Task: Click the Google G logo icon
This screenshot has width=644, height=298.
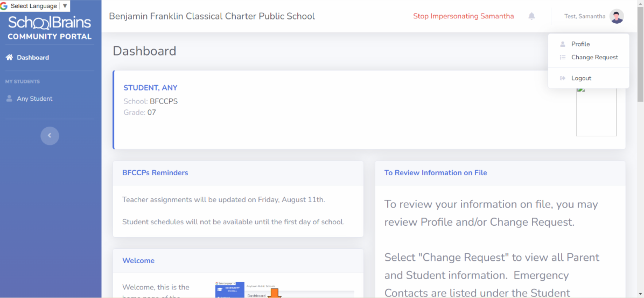Action: pos(4,6)
